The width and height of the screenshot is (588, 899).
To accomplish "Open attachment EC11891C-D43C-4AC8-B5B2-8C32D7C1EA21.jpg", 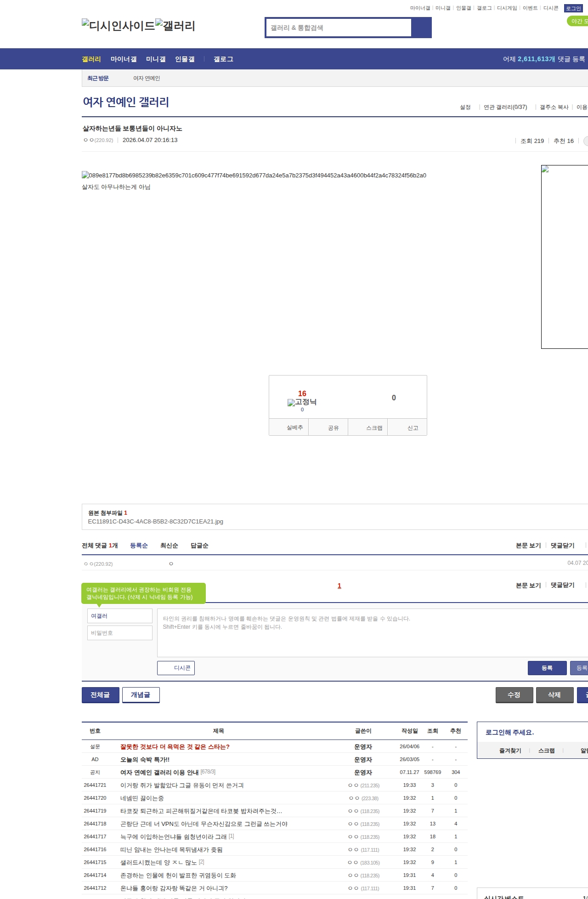I will point(156,522).
